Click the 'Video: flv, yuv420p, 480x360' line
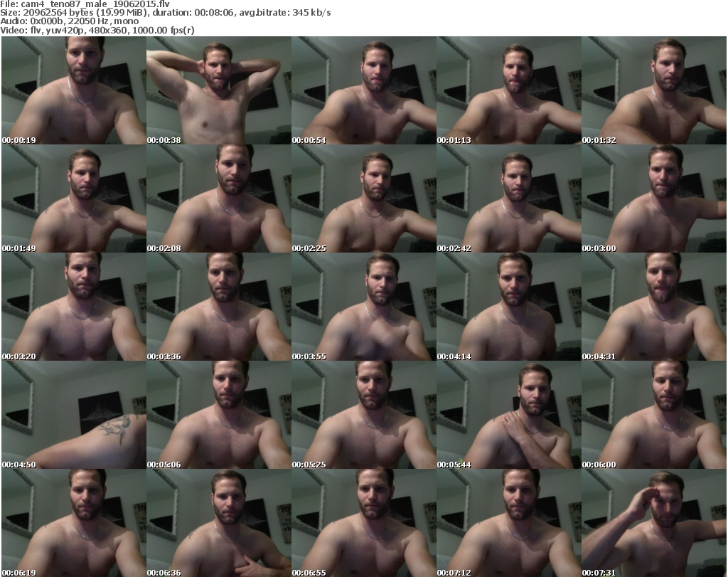This screenshot has width=728, height=577. pos(97,30)
